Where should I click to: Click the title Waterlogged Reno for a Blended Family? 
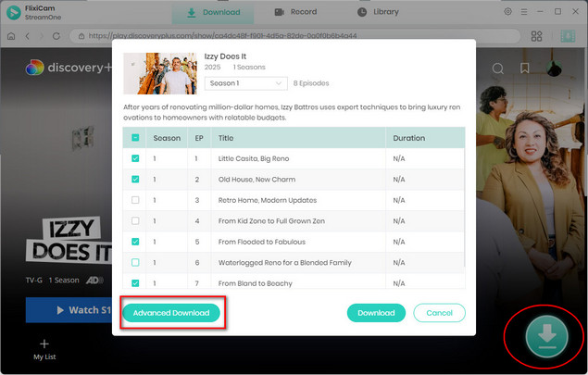click(285, 263)
